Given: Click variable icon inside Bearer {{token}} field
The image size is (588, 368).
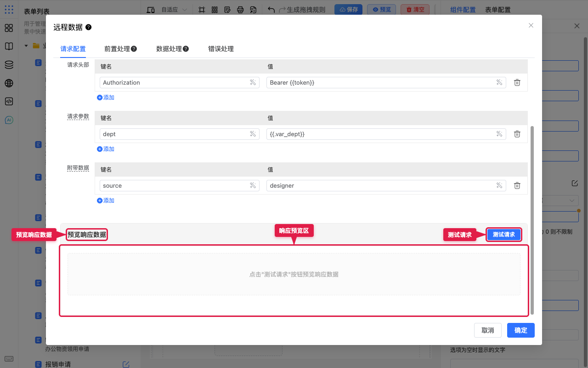Looking at the screenshot, I should 499,82.
